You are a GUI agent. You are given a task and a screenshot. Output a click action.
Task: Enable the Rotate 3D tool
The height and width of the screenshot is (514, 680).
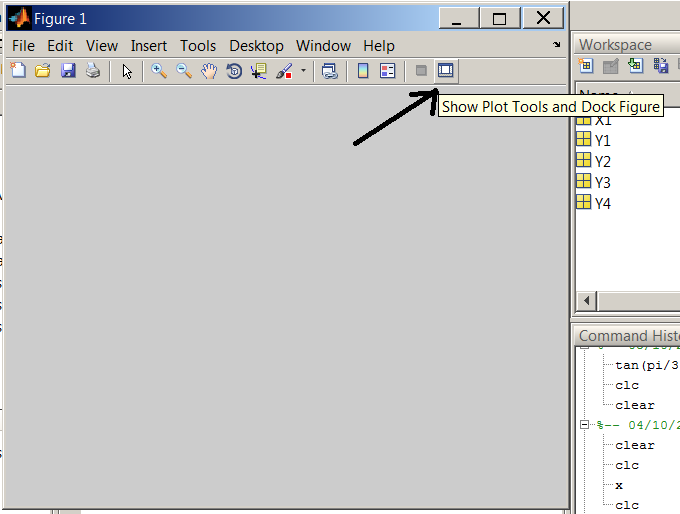[234, 71]
